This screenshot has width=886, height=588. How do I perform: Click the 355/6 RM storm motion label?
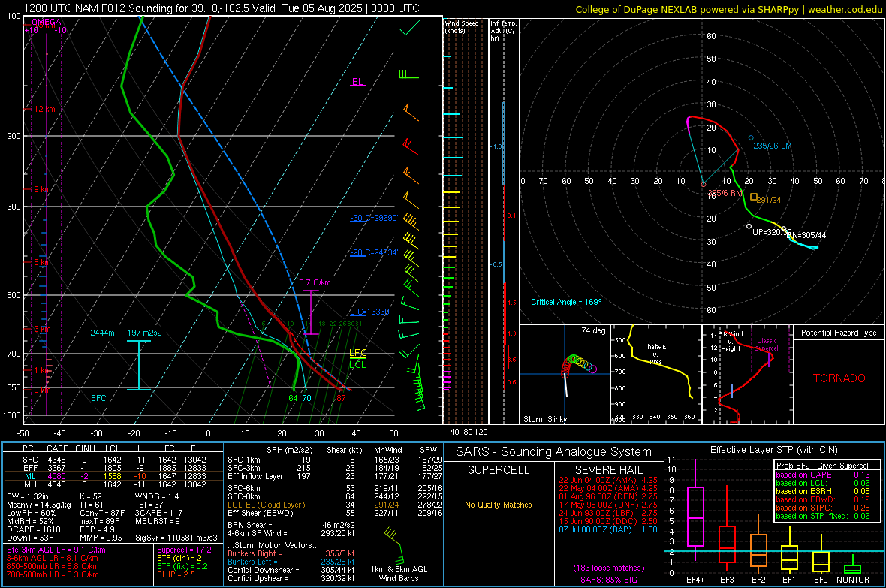click(725, 193)
